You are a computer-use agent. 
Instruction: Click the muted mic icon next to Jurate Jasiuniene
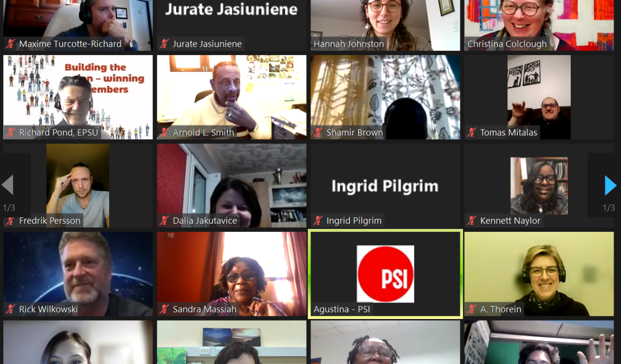164,44
